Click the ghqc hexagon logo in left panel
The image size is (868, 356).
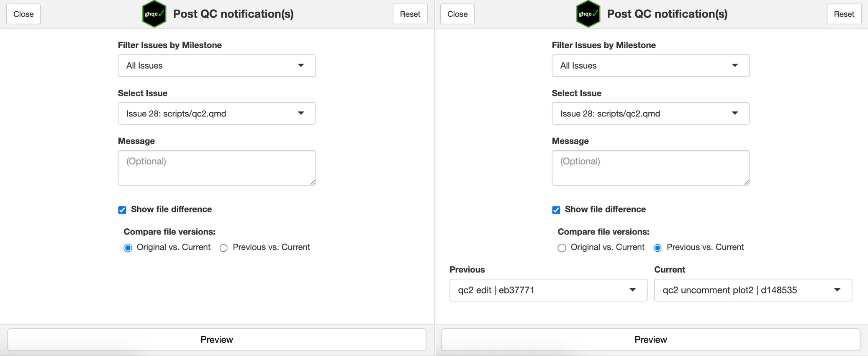[x=154, y=14]
